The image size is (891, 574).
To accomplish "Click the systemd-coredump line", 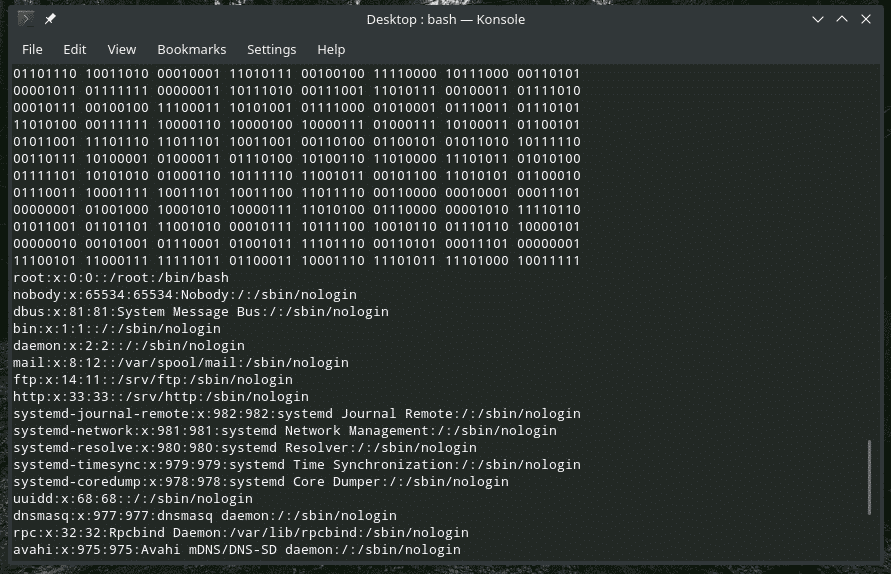I will tap(261, 481).
